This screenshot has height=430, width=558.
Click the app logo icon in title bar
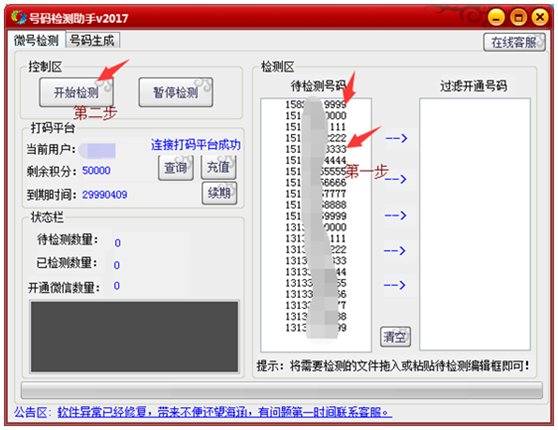(19, 17)
